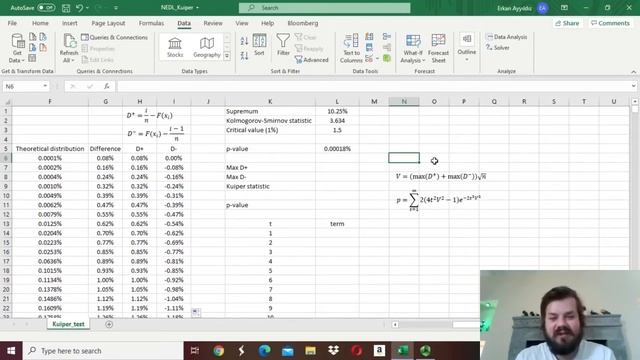Switch to the Insert tab
The image size is (640, 360).
70,23
